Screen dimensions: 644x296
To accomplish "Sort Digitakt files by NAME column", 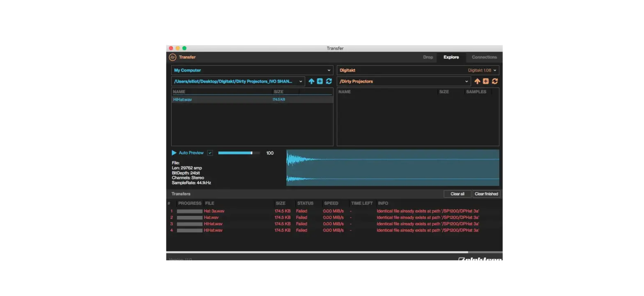I will click(345, 92).
